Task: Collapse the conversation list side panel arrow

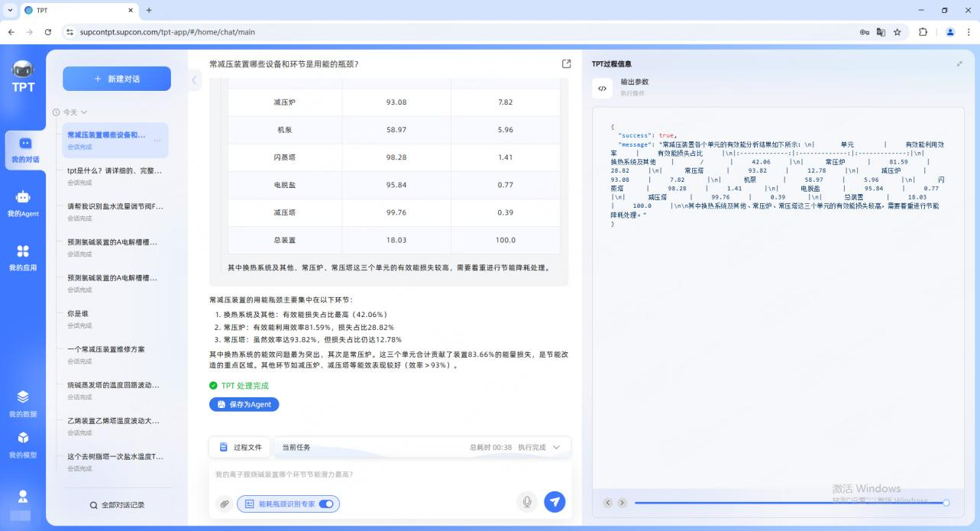Action: point(194,79)
